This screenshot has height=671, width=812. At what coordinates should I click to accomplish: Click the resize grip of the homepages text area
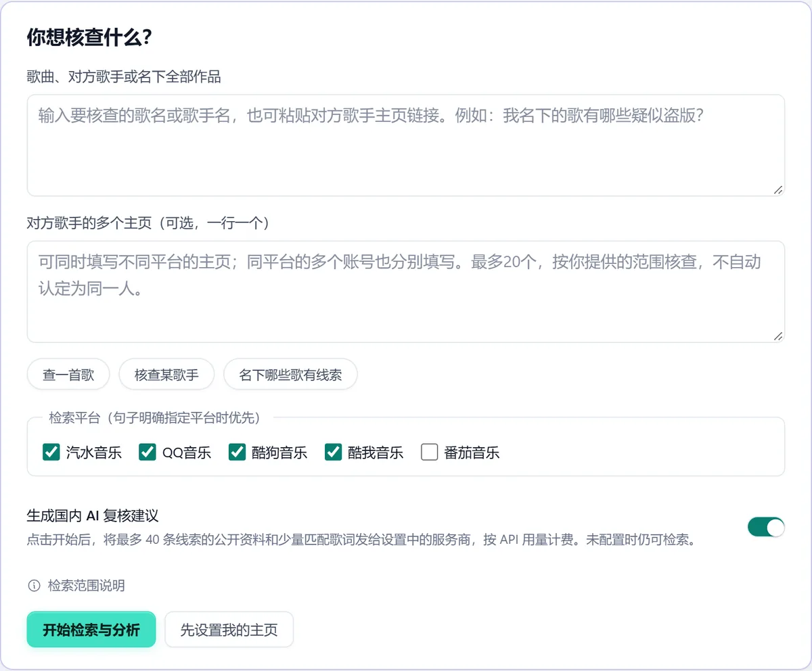778,336
